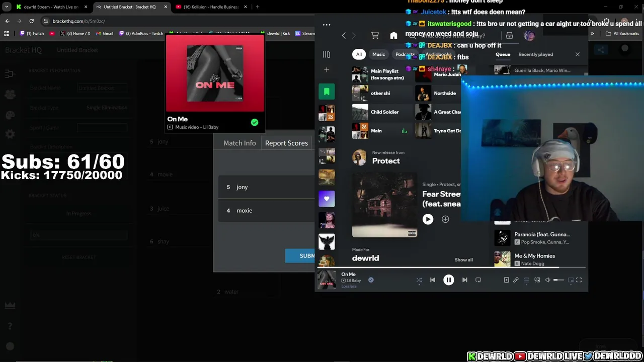Select Me & My Homies in queue
The image size is (644, 362).
click(x=538, y=259)
